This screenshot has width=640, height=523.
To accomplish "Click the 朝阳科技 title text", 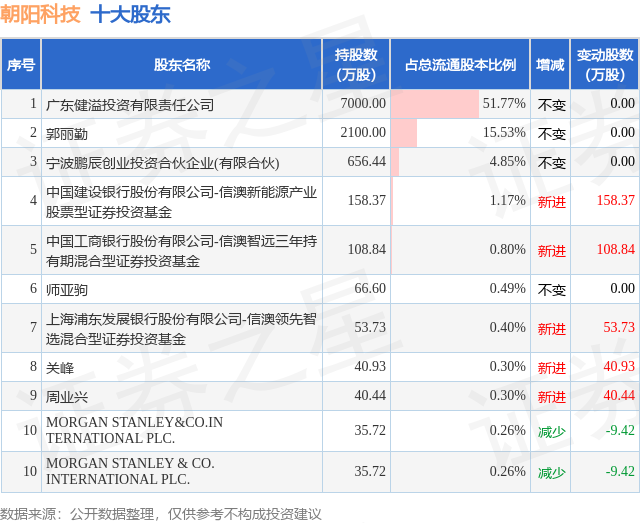I will click(x=40, y=14).
